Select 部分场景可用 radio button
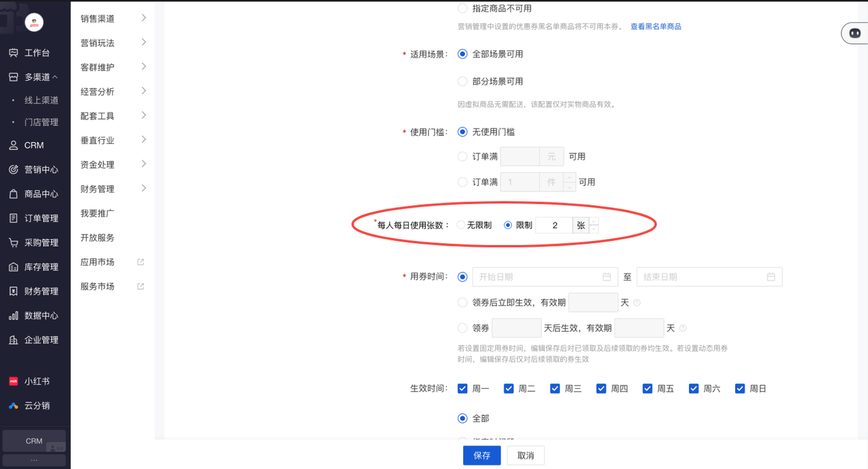The height and width of the screenshot is (469, 868). 462,81
